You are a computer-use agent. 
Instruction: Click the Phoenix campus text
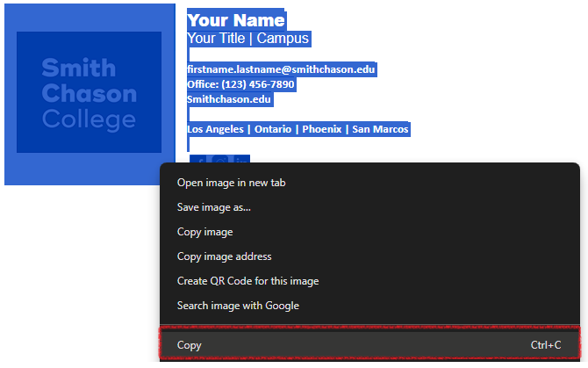(x=322, y=129)
